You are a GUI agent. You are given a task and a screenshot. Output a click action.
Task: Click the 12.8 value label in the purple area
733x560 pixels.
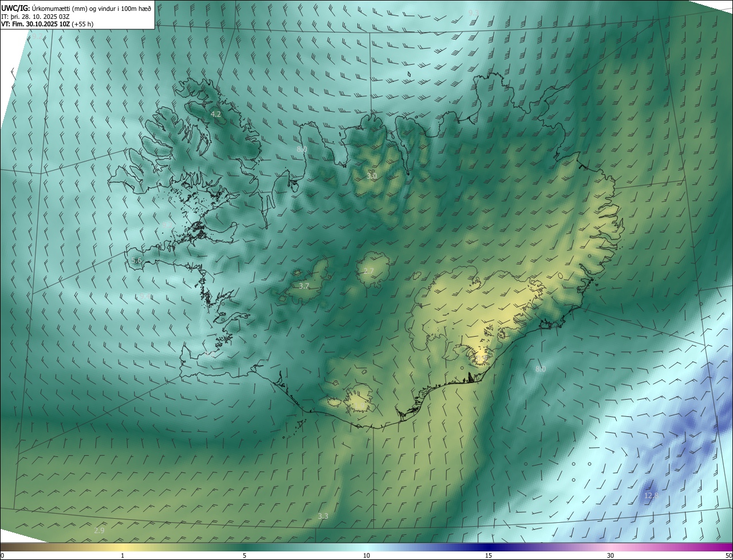(x=651, y=495)
